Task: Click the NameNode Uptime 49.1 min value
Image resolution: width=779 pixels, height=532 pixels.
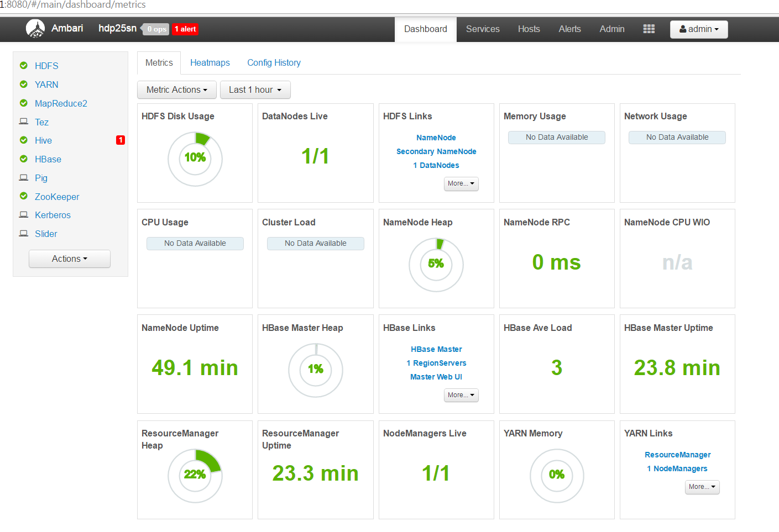Action: point(195,368)
